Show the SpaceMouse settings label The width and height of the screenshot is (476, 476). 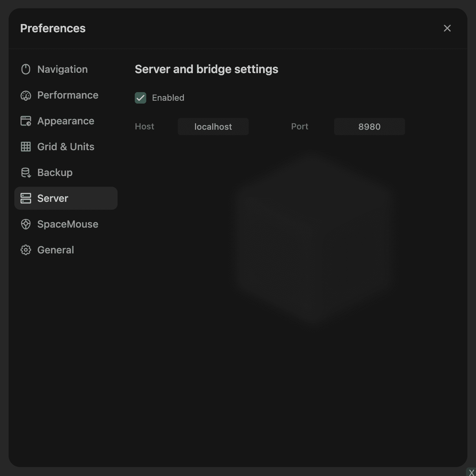[68, 224]
